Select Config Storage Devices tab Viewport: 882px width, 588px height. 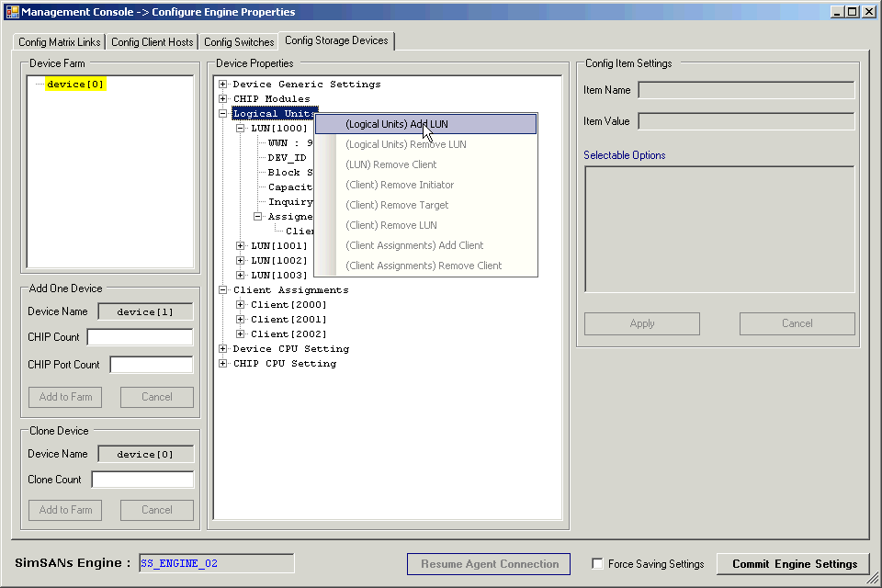(x=336, y=40)
